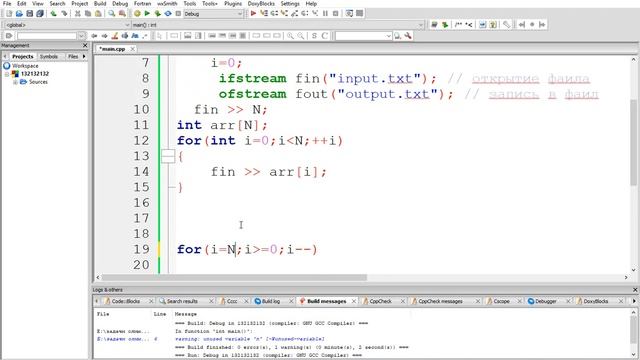Click the Replace icon in toolbar

pos(122,13)
